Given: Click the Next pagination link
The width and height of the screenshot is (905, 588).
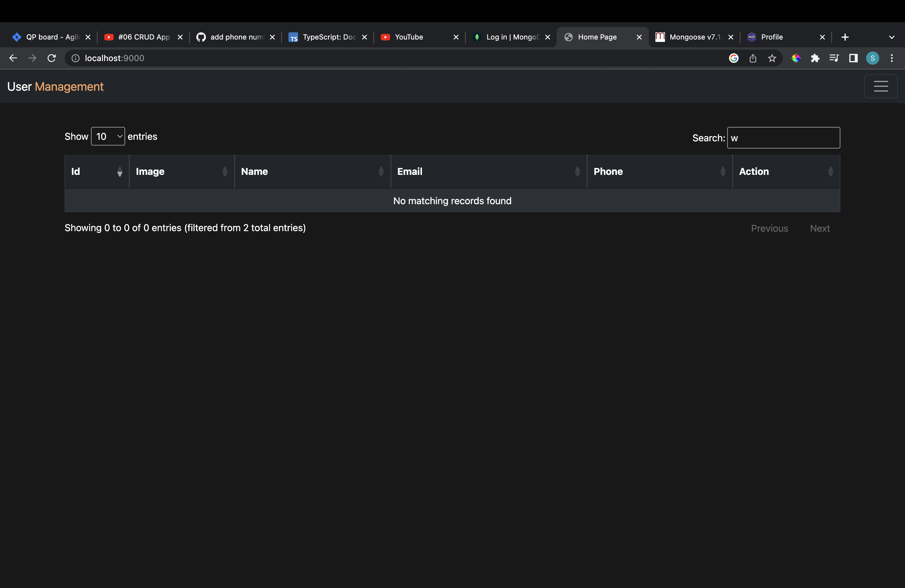Looking at the screenshot, I should click(x=820, y=228).
